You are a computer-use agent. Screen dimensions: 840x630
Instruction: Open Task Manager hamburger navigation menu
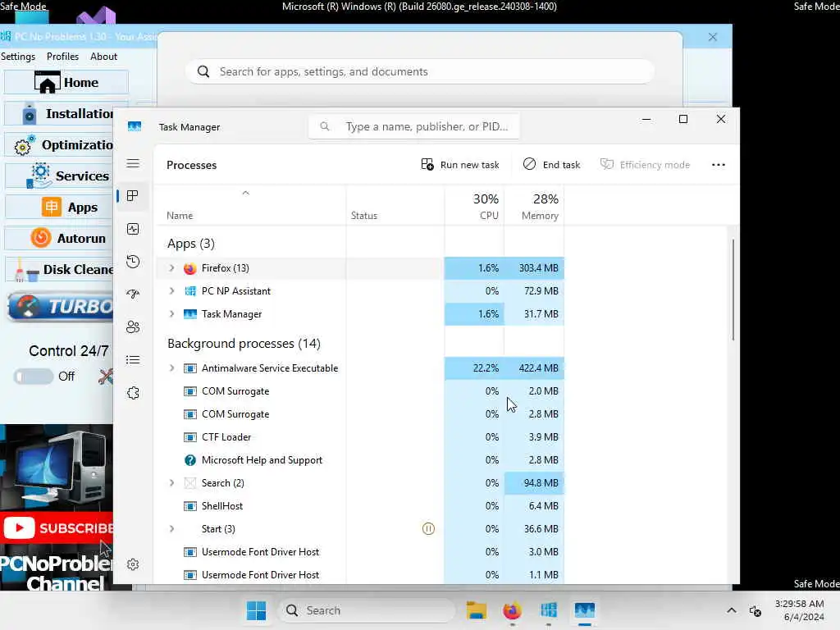coord(133,163)
